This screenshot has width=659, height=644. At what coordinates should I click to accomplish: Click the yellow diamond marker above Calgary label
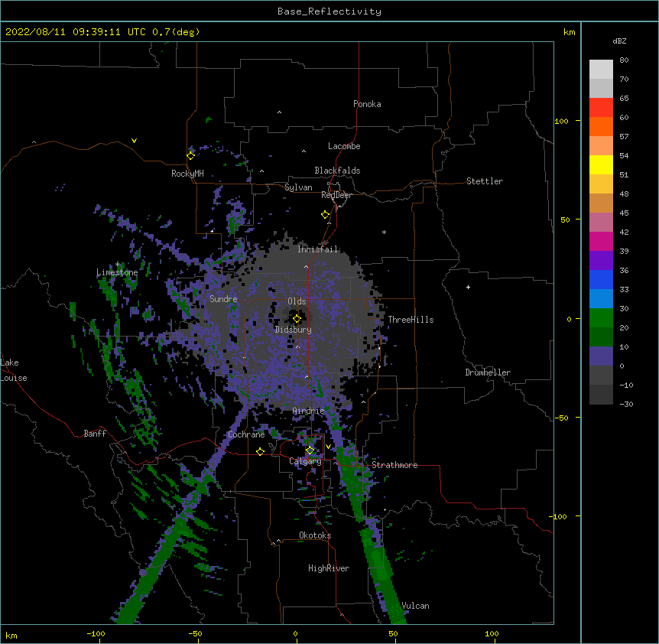310,450
